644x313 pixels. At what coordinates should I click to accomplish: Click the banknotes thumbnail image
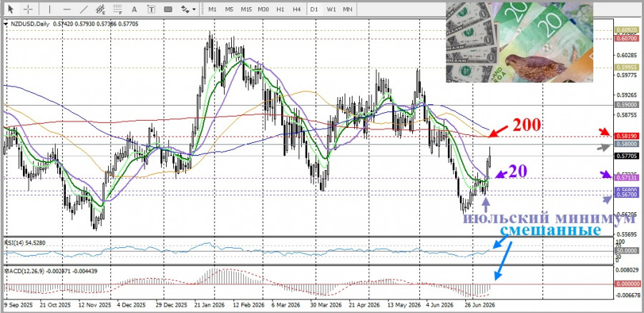coord(519,42)
